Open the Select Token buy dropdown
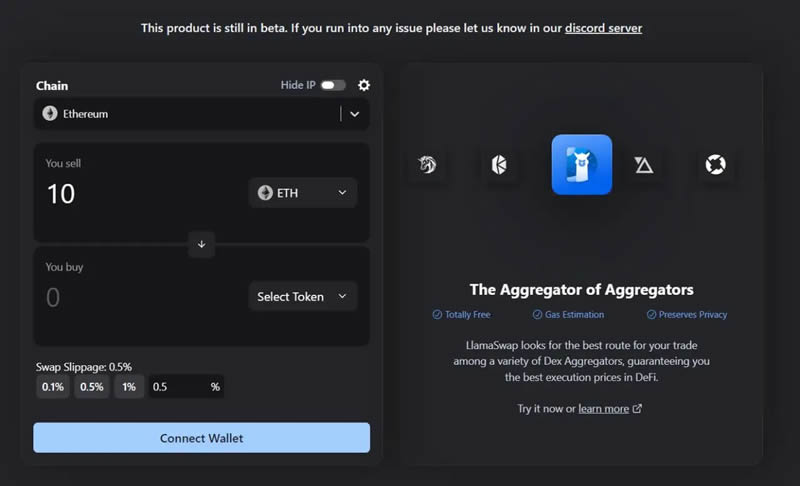The height and width of the screenshot is (486, 800). coord(302,297)
